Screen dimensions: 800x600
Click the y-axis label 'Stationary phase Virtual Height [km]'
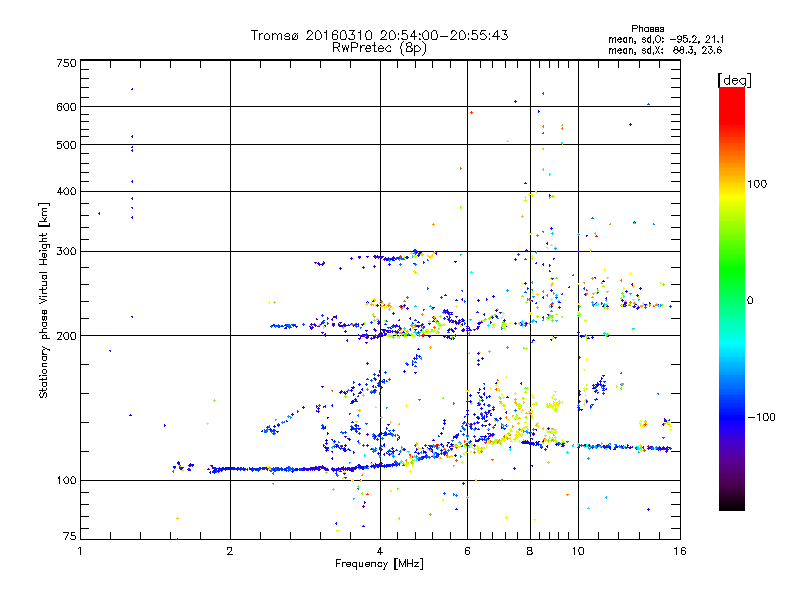point(44,300)
